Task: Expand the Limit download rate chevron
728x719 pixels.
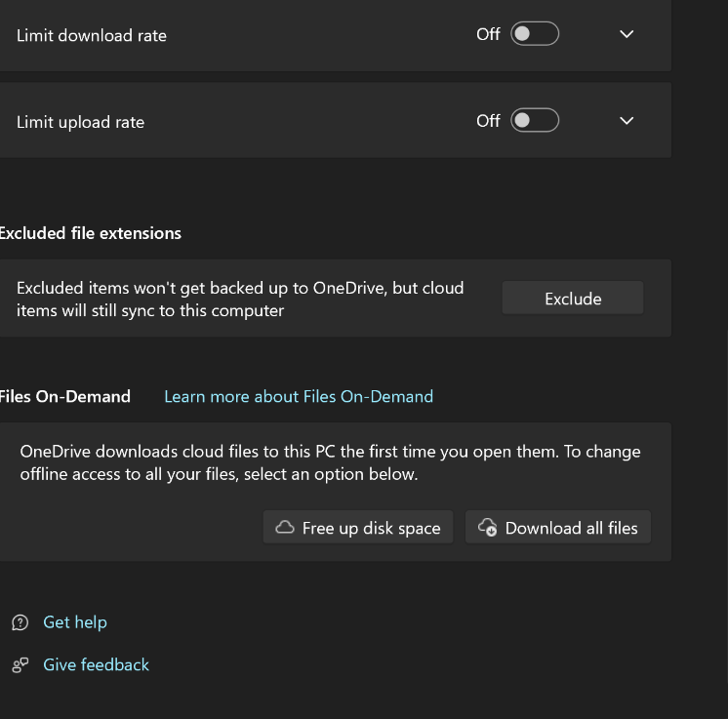Action: pos(627,34)
